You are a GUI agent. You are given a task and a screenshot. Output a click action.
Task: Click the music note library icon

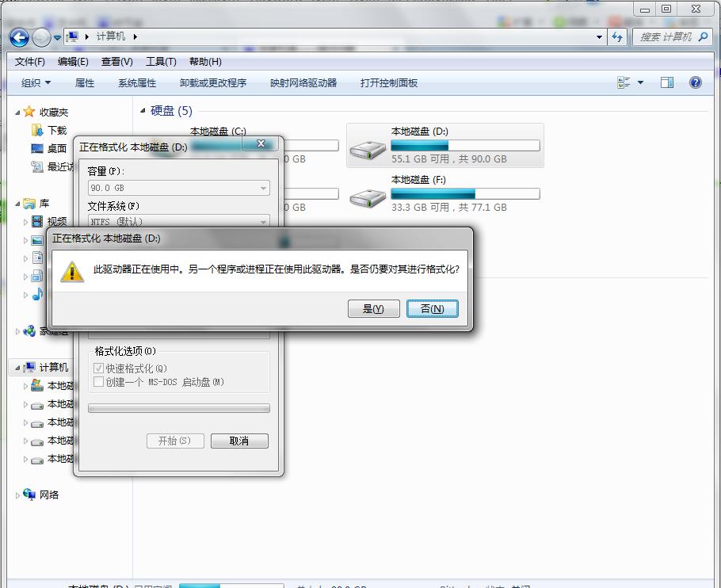click(x=37, y=294)
